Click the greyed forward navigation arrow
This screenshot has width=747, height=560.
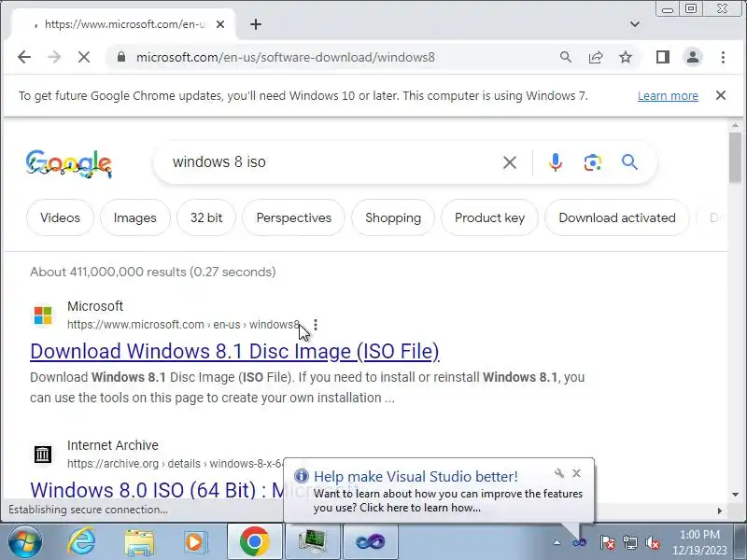(54, 57)
